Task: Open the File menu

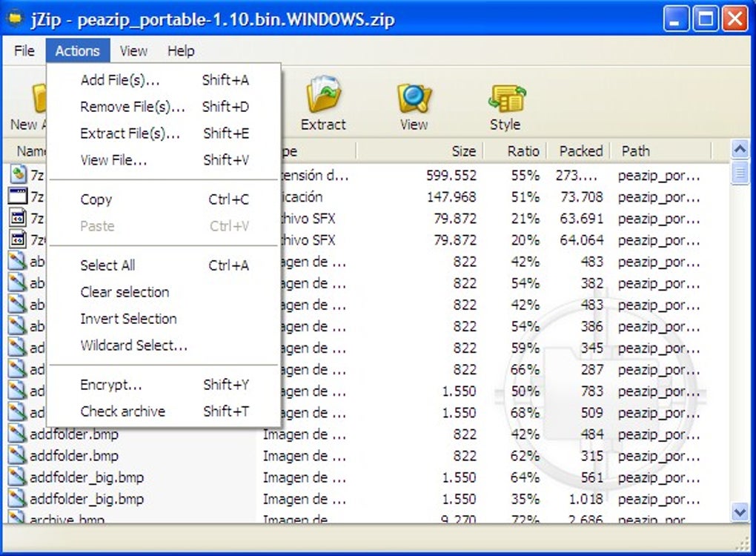Action: [x=24, y=50]
